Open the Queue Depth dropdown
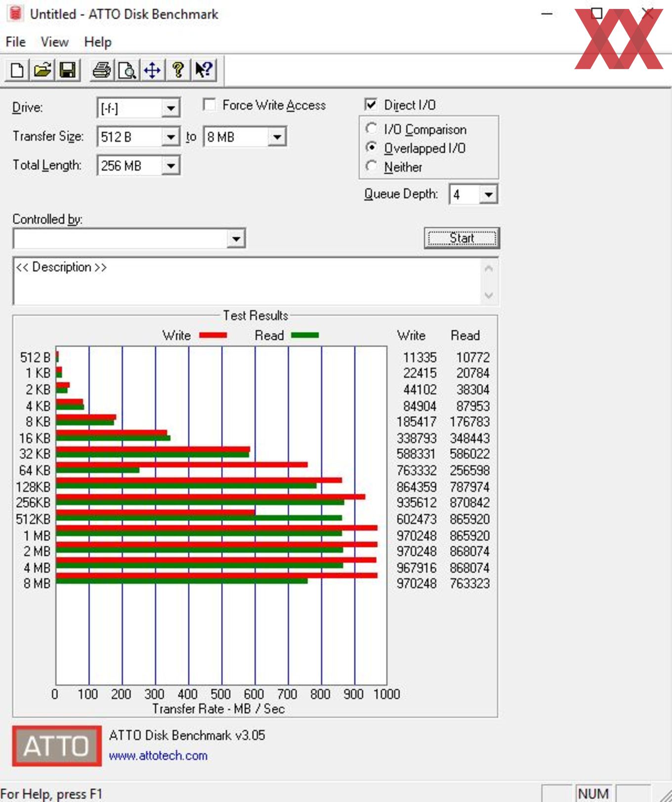This screenshot has width=672, height=802. [x=488, y=194]
